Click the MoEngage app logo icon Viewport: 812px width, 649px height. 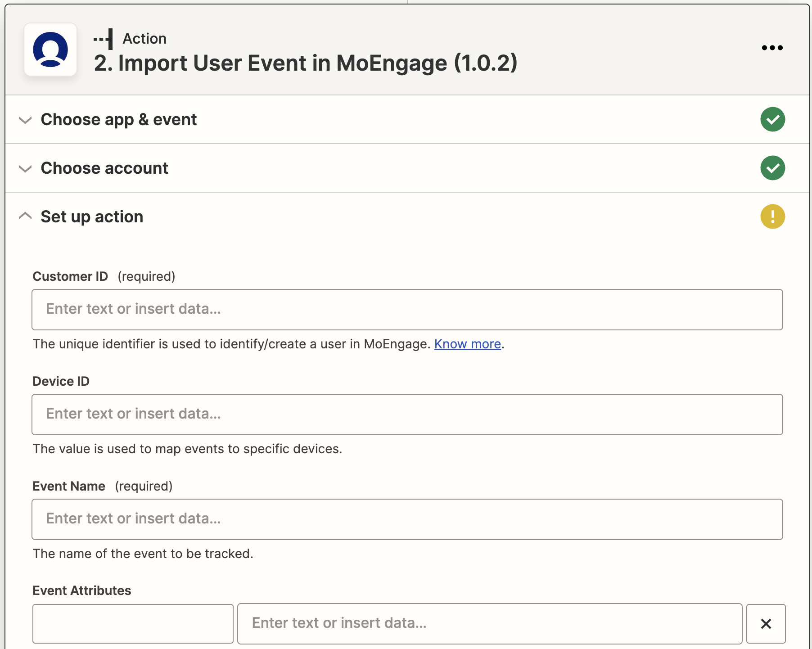pos(50,50)
